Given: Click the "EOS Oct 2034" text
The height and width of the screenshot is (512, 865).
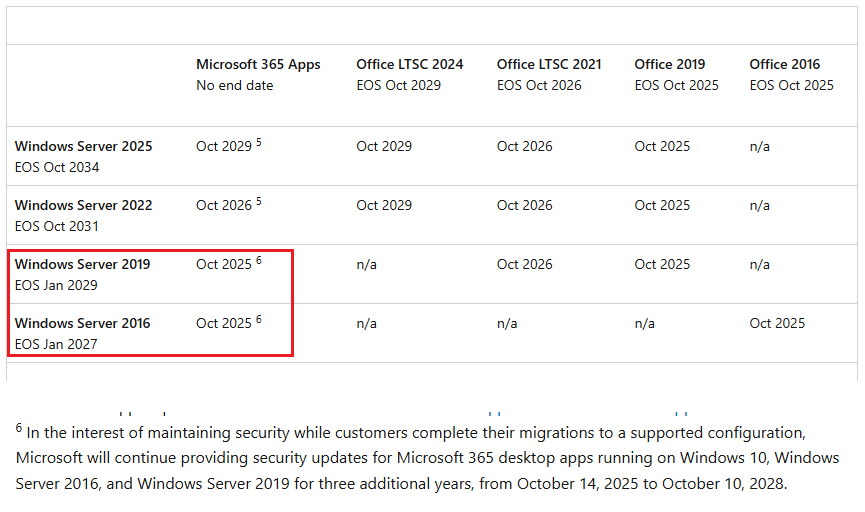Looking at the screenshot, I should 57,167.
